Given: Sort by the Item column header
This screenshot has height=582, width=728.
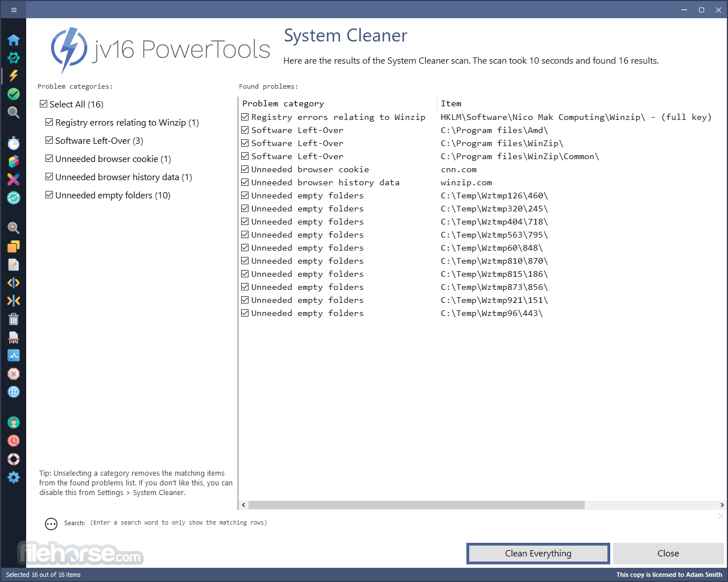Looking at the screenshot, I should click(451, 103).
